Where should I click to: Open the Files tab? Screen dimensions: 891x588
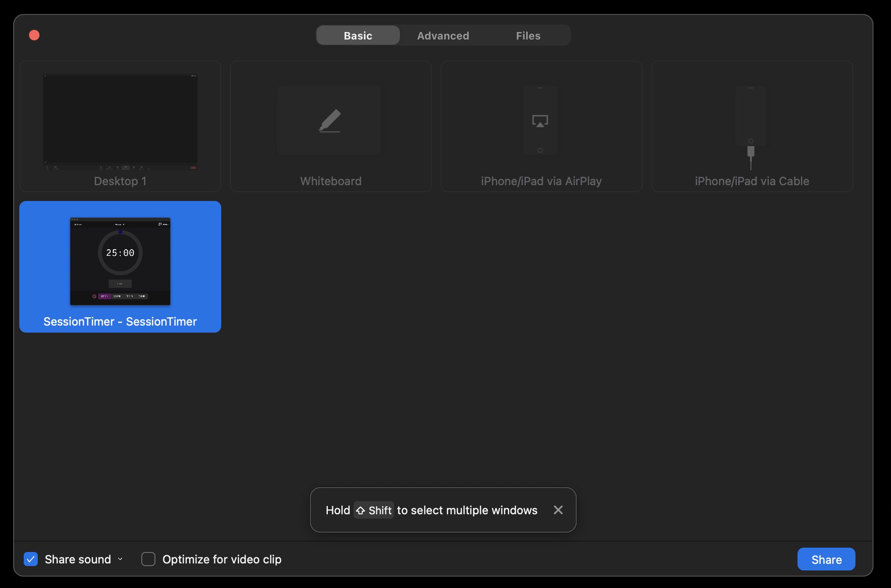[x=528, y=36]
